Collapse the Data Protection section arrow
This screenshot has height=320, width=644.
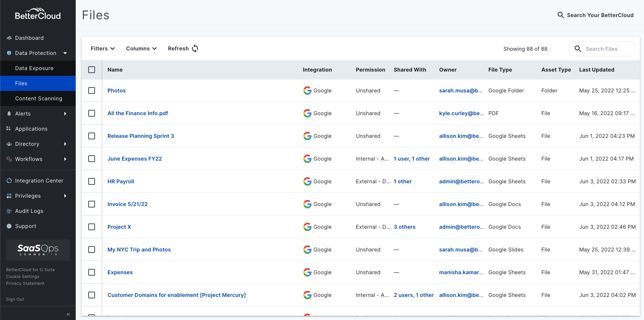[65, 53]
